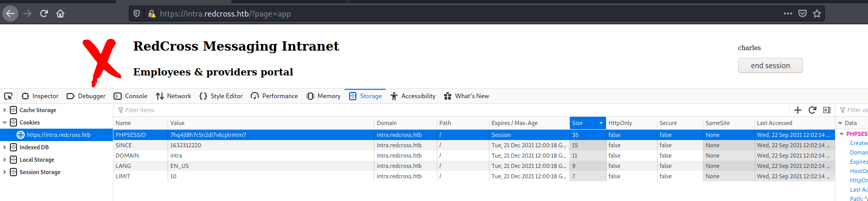This screenshot has width=868, height=201.
Task: Toggle the Size column sort arrow
Action: tap(601, 123)
